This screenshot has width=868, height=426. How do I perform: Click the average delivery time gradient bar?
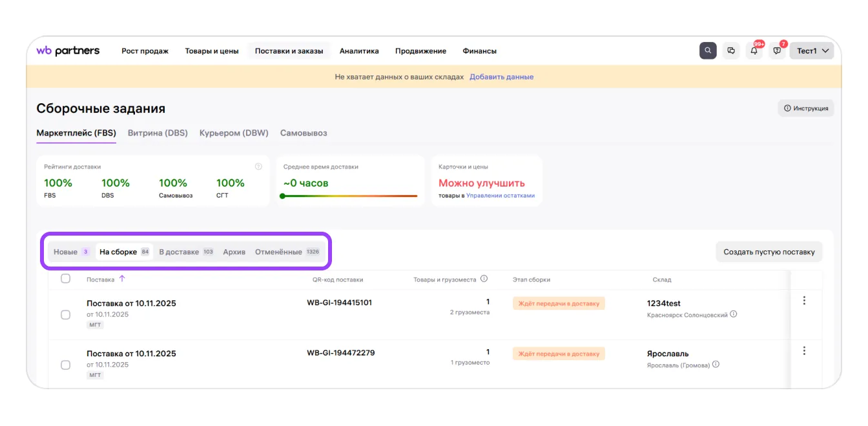point(350,196)
